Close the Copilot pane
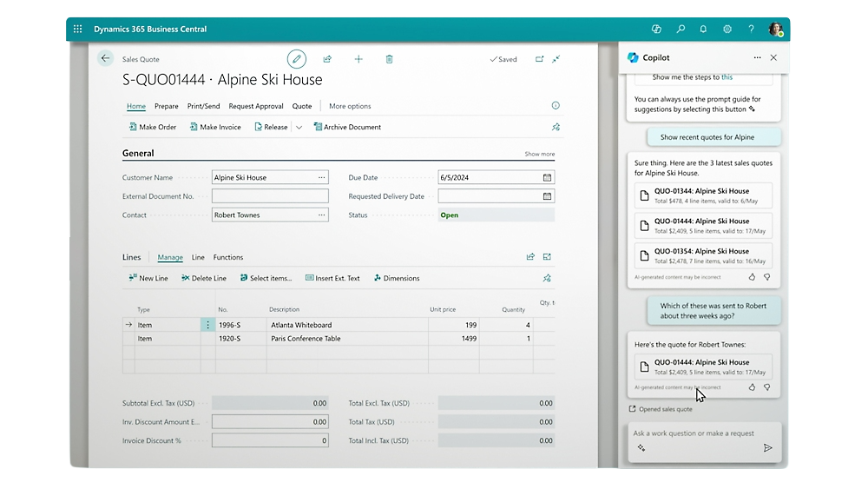868x489 pixels. (773, 57)
